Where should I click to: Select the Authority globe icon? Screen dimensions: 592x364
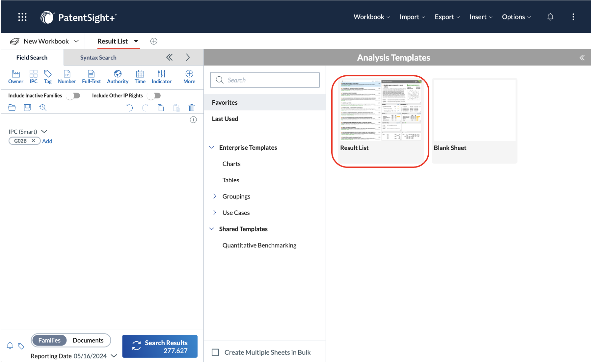tap(118, 77)
